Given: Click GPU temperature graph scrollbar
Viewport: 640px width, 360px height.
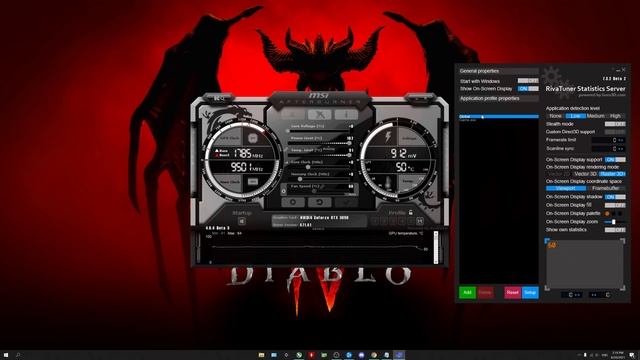Looking at the screenshot, I should pyautogui.click(x=436, y=247).
